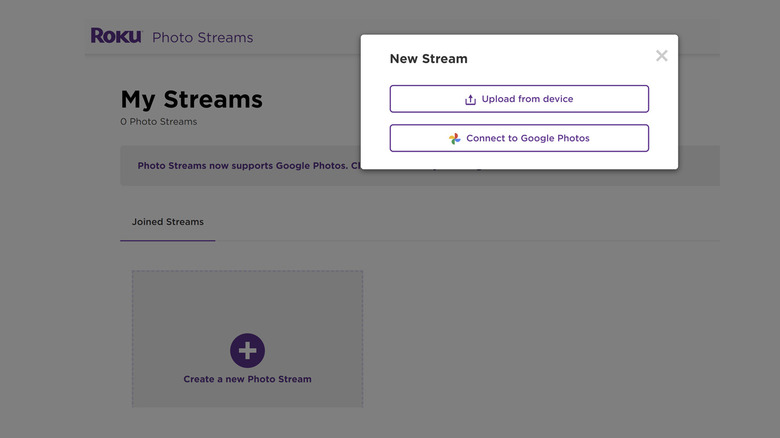Close the New Stream dialog
The image size is (780, 438).
click(x=661, y=56)
